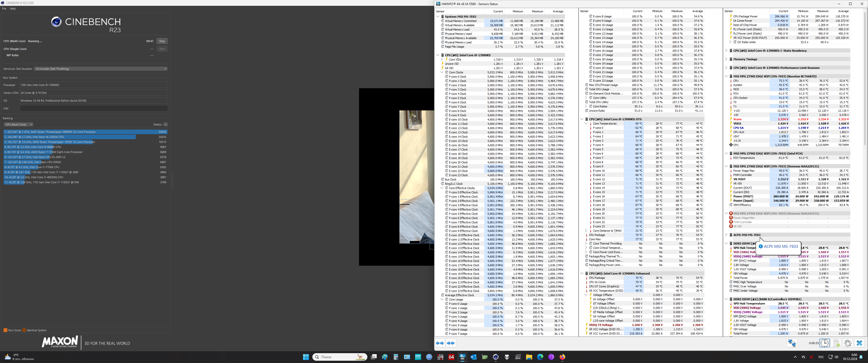This screenshot has width=868, height=363.
Task: Collapse the System: MSI MS-7E03 sensor group
Action: (438, 16)
